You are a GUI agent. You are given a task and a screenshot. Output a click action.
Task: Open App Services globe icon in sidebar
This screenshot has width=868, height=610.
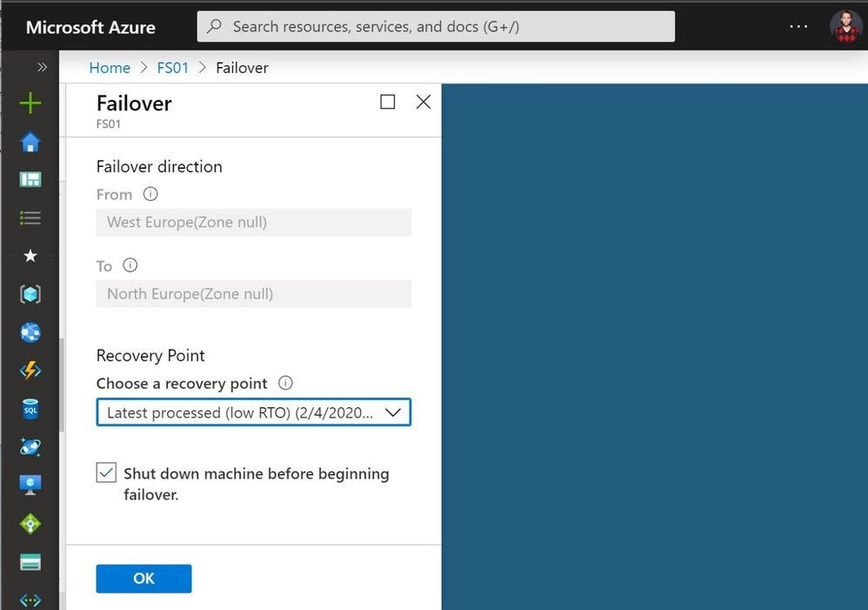[x=30, y=332]
